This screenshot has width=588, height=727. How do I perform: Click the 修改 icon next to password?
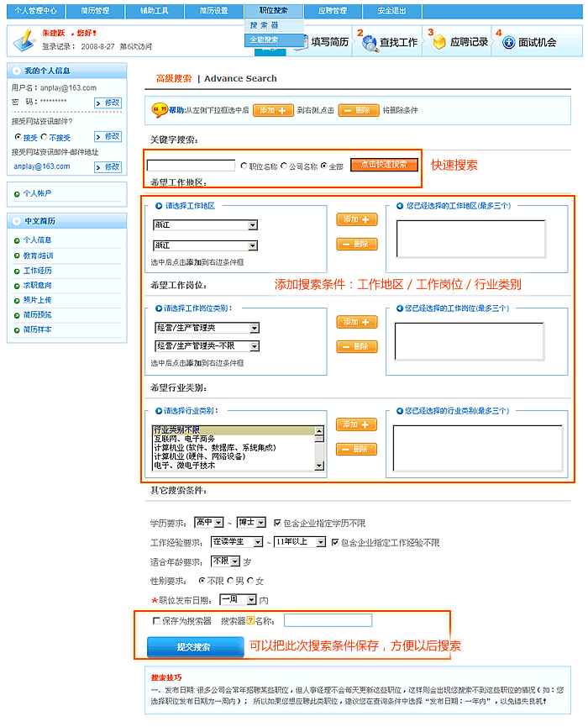108,103
